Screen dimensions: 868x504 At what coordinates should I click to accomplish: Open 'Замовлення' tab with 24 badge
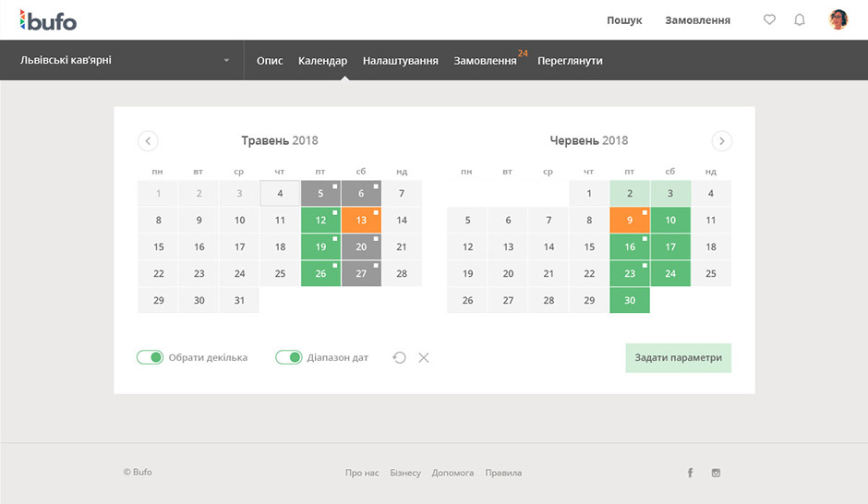[485, 61]
